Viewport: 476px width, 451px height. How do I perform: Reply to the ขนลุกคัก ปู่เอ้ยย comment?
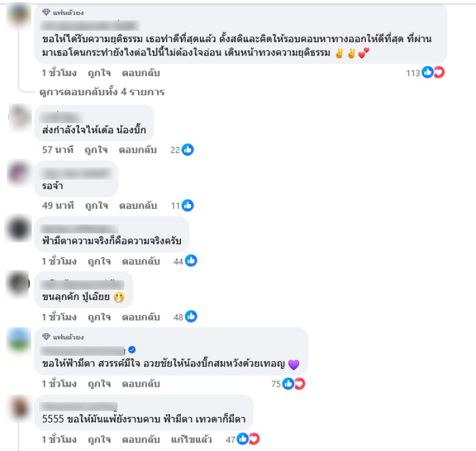pos(141,317)
